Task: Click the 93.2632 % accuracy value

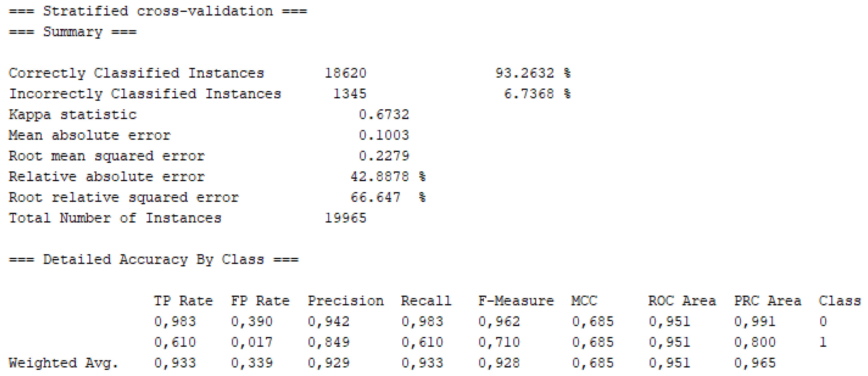Action: click(533, 73)
